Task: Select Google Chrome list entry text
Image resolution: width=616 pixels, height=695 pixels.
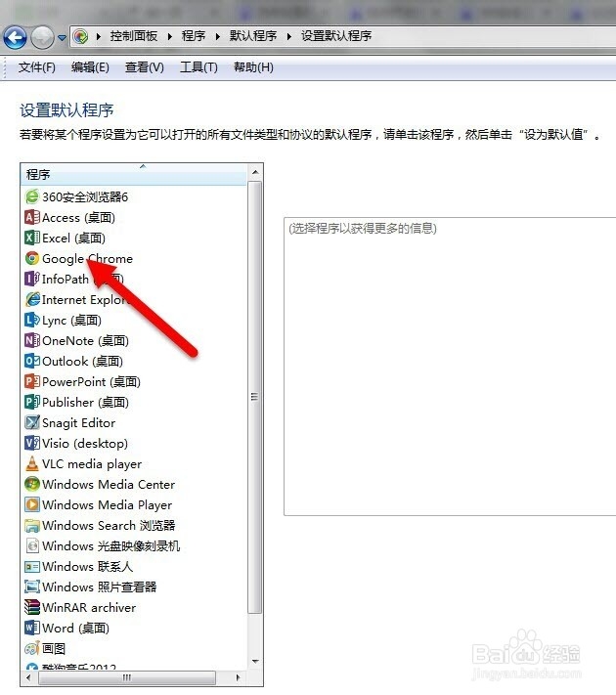Action: (x=87, y=259)
